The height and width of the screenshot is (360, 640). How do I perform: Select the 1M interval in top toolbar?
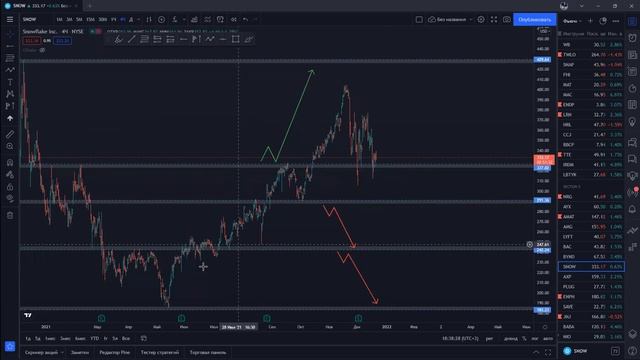(60, 19)
